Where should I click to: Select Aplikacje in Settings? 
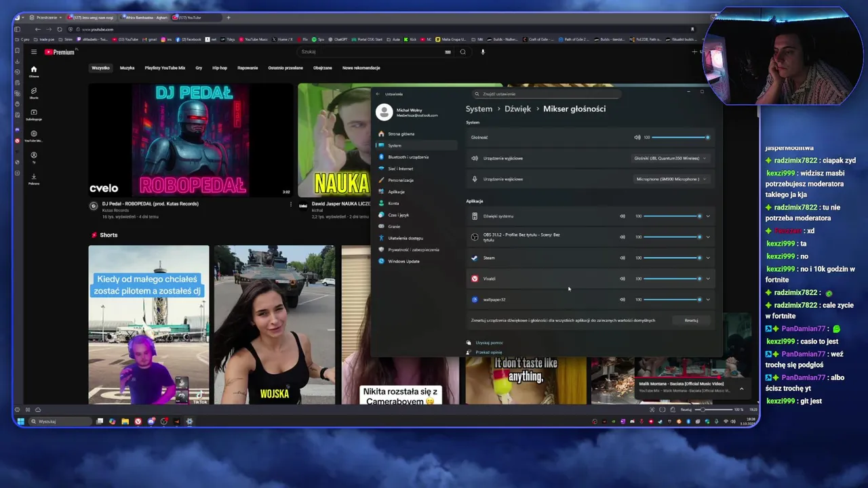[x=416, y=192]
